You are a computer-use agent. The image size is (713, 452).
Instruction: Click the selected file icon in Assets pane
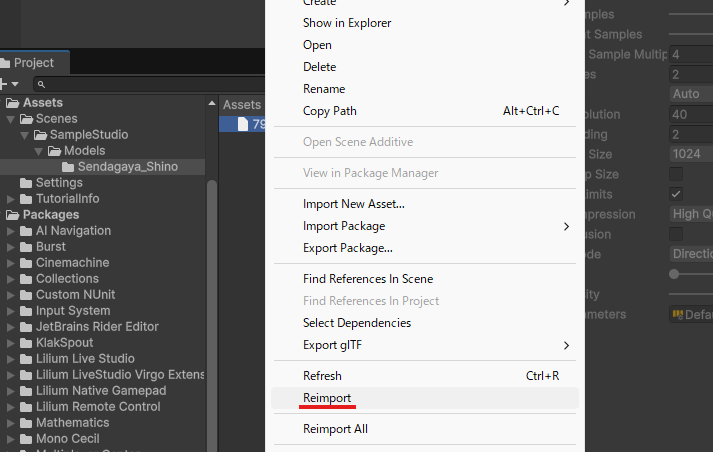click(243, 124)
